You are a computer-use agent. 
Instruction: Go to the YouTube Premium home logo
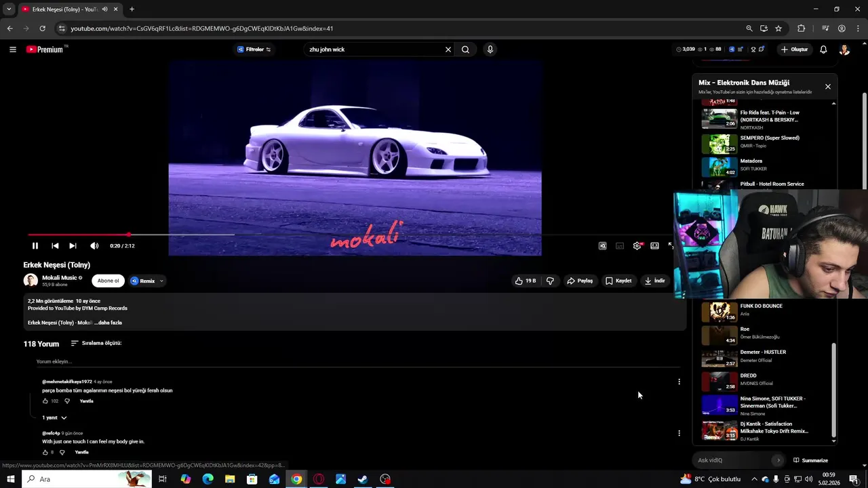[x=45, y=49]
